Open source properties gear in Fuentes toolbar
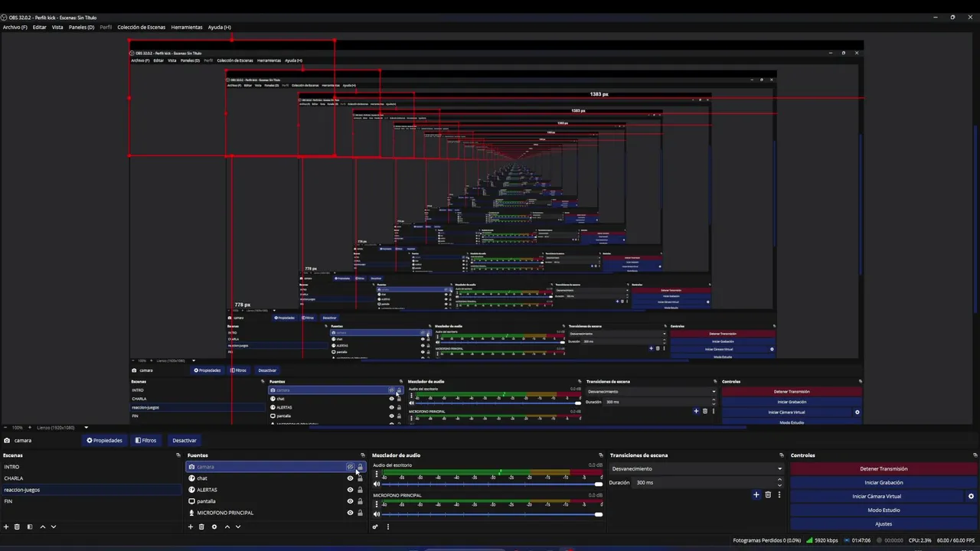Screen dimensions: 980x551 pyautogui.click(x=214, y=527)
